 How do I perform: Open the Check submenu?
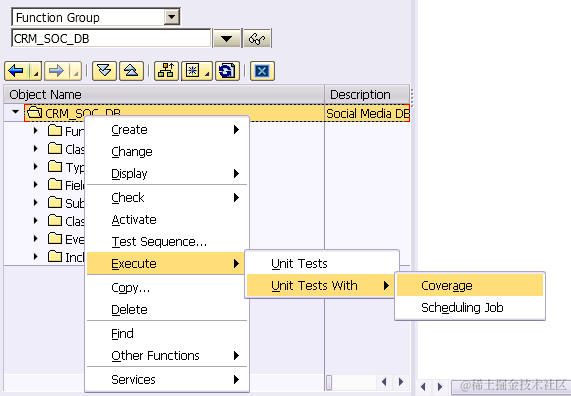(168, 197)
